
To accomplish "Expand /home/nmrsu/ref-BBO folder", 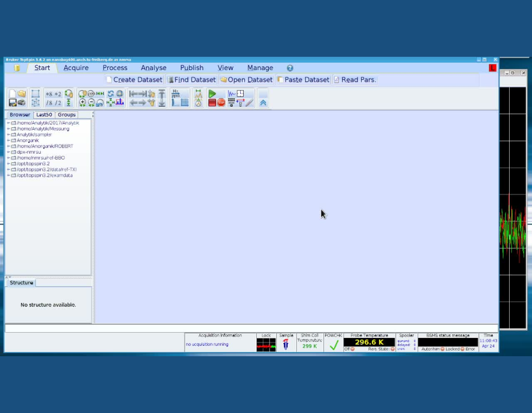I will tap(9, 158).
